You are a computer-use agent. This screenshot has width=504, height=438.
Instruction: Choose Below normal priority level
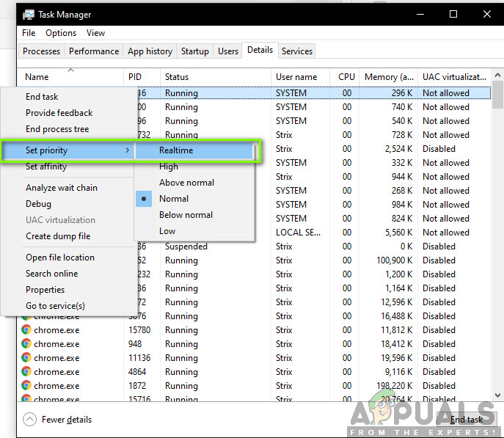pyautogui.click(x=186, y=215)
